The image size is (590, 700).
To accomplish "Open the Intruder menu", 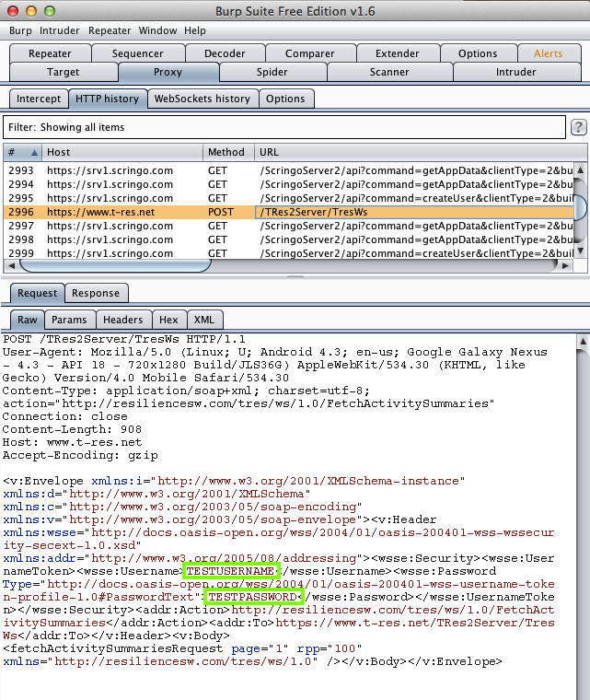I will click(59, 30).
